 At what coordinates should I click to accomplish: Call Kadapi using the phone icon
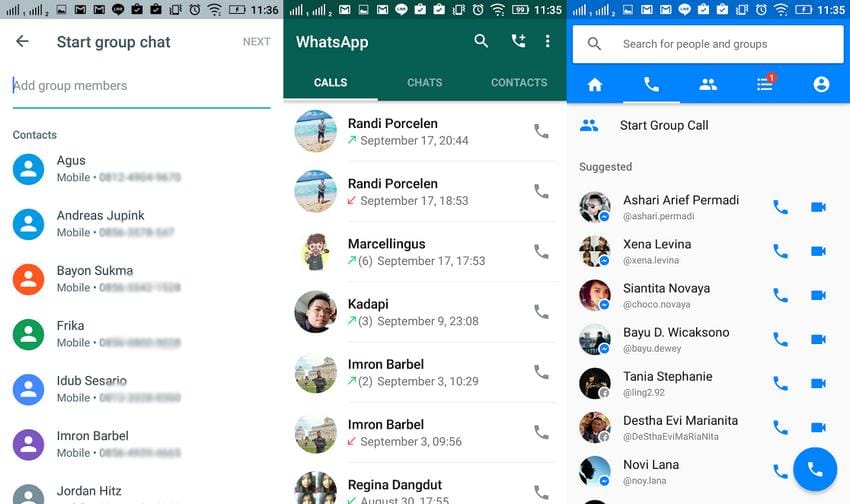click(x=541, y=312)
